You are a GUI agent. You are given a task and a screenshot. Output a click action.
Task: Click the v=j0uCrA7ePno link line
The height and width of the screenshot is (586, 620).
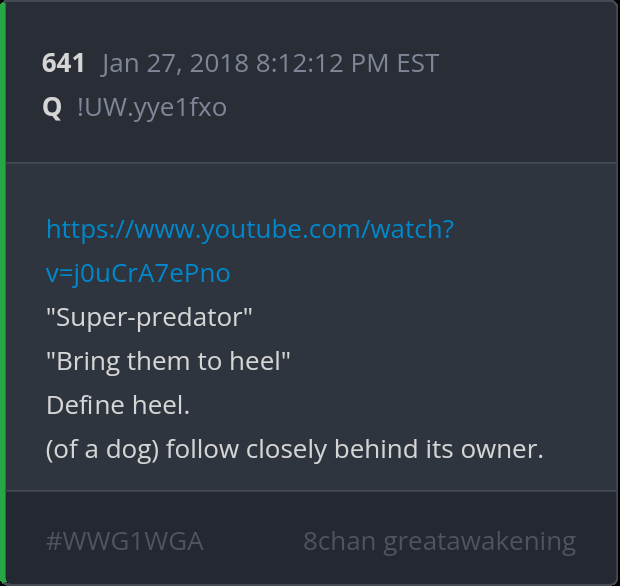tap(138, 274)
